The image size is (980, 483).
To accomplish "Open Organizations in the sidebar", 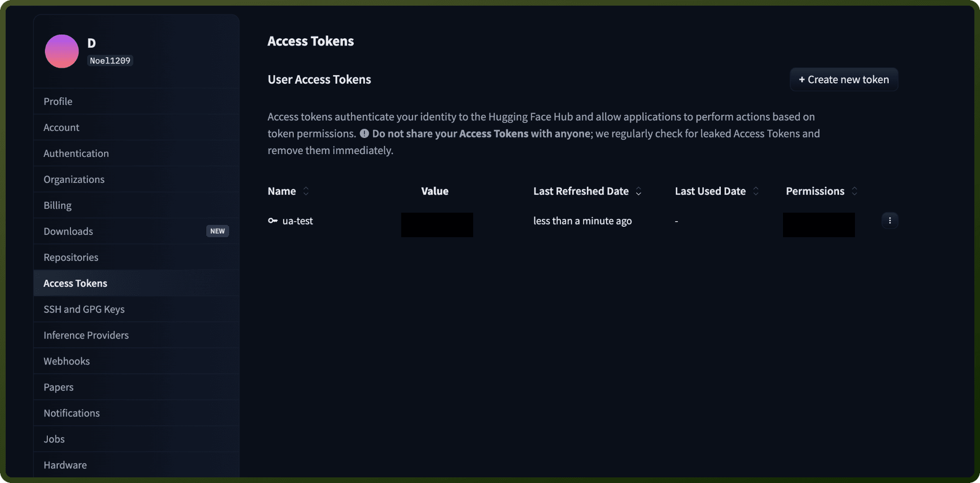I will click(136, 180).
